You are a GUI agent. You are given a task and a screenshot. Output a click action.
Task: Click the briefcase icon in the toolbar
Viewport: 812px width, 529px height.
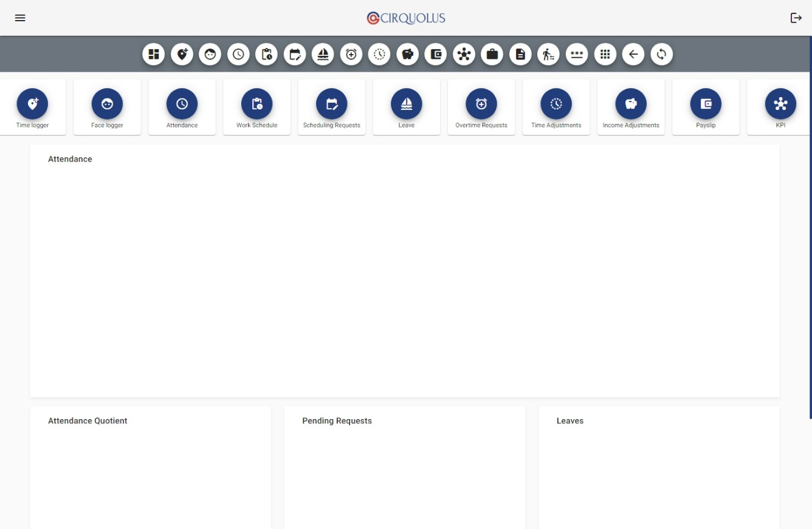(492, 54)
